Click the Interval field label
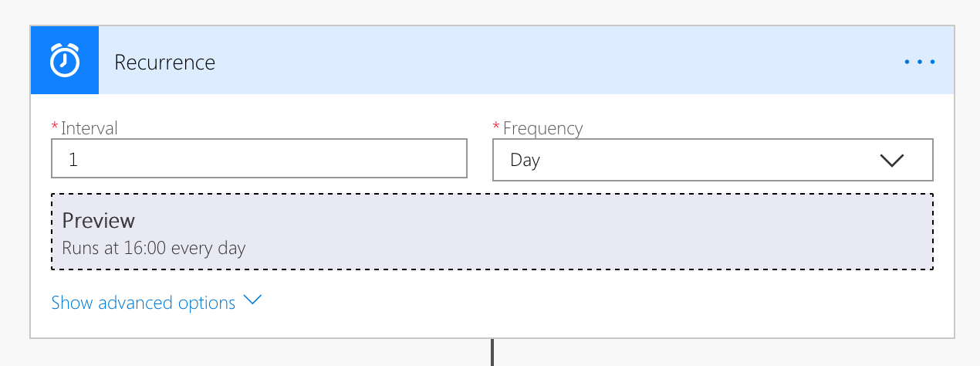This screenshot has width=980, height=366. (x=90, y=128)
